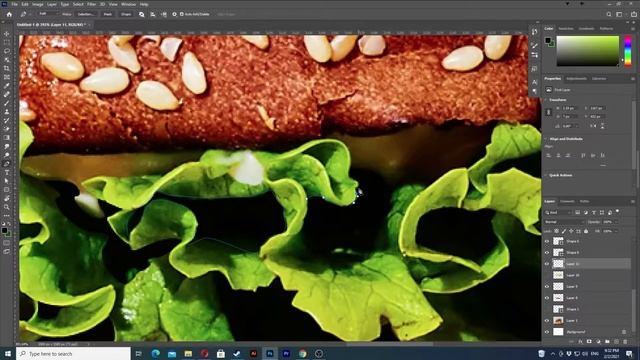Click the Layer 1 burger thumbnail

pos(558,320)
